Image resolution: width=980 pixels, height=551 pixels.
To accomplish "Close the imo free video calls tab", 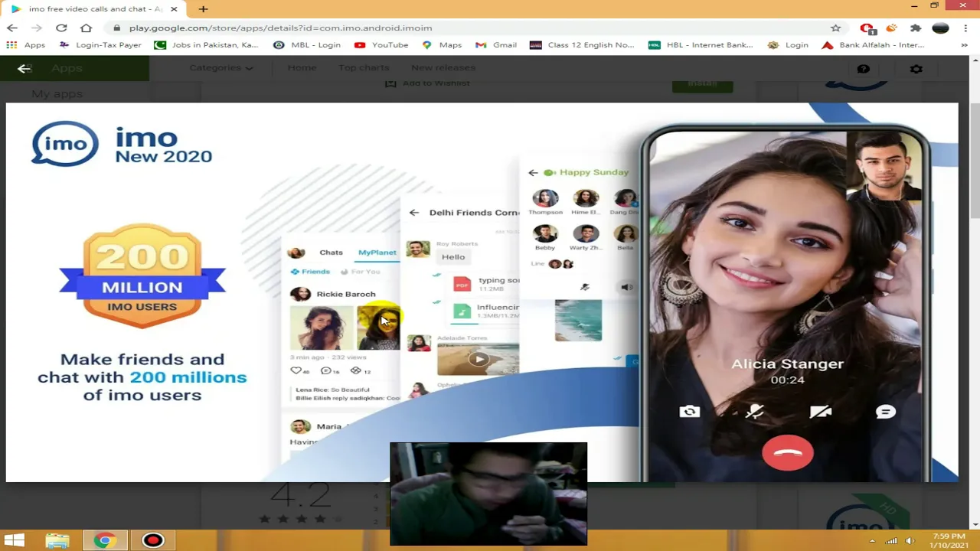I will [174, 9].
